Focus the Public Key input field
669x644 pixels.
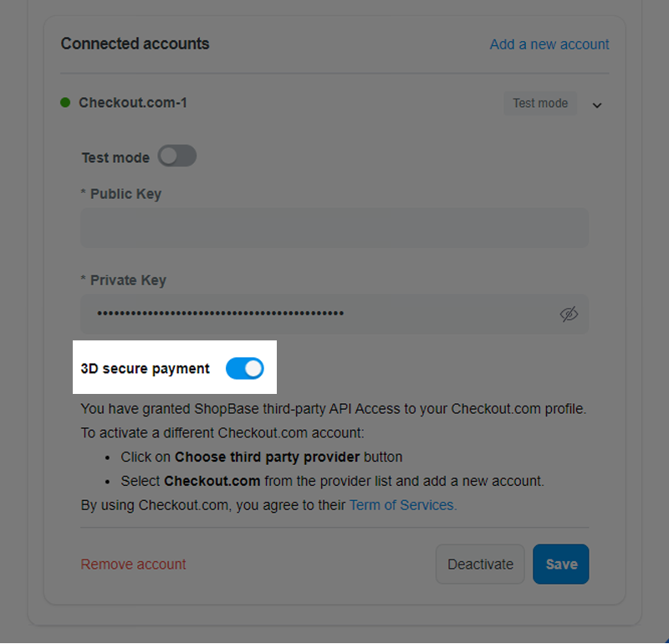click(334, 227)
